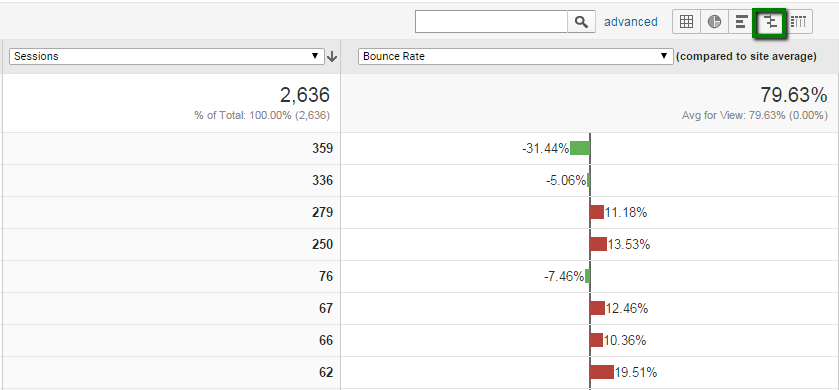Click the sessions value 67

pyautogui.click(x=326, y=309)
